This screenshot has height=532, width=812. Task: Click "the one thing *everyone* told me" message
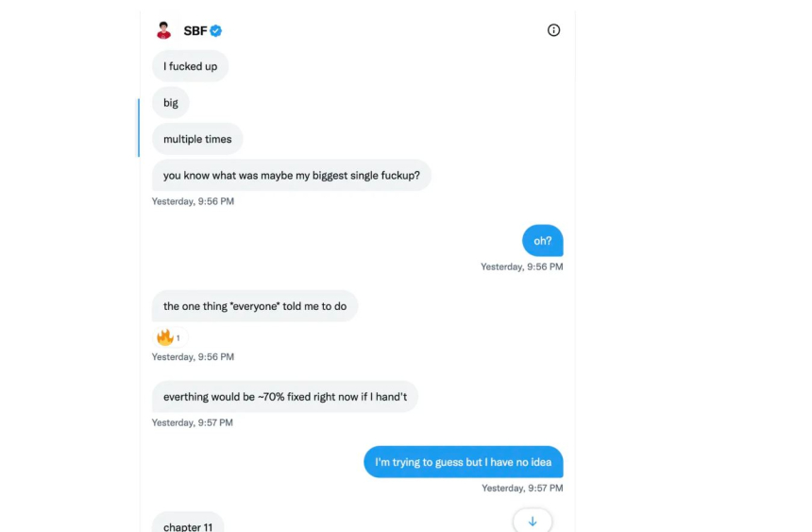[x=255, y=306]
